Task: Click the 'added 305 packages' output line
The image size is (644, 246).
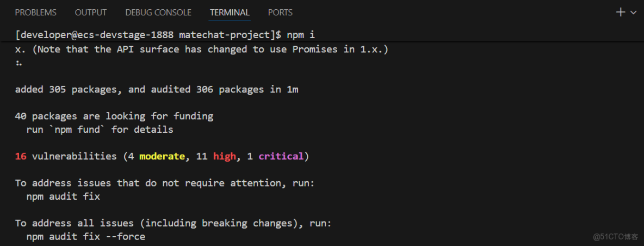Action: pyautogui.click(x=157, y=89)
